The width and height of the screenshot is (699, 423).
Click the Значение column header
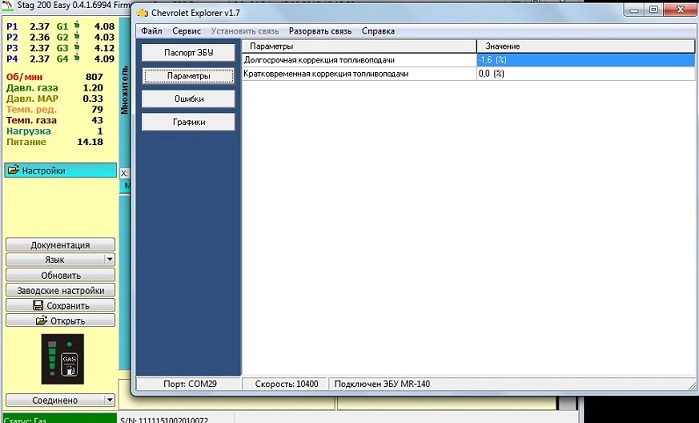502,47
